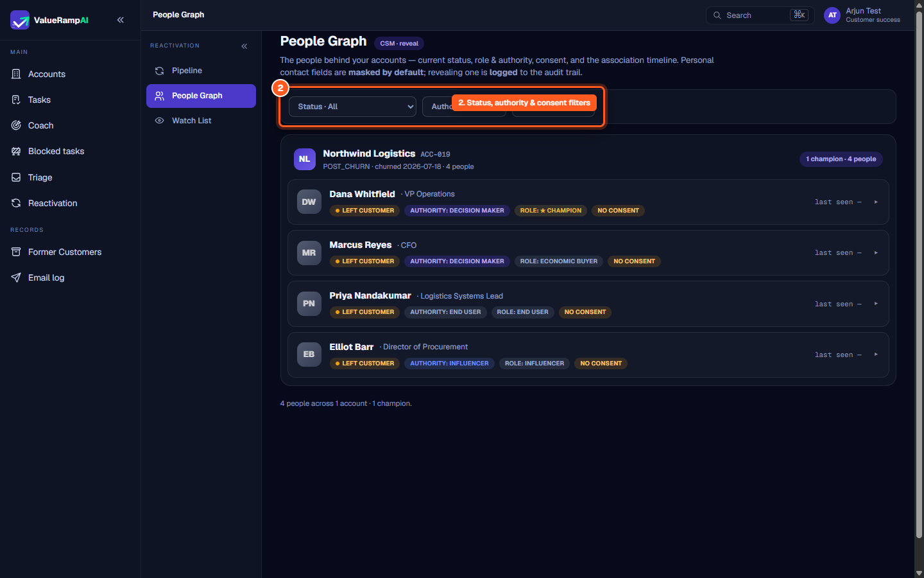Click the 'Director of Procurement' title

425,347
